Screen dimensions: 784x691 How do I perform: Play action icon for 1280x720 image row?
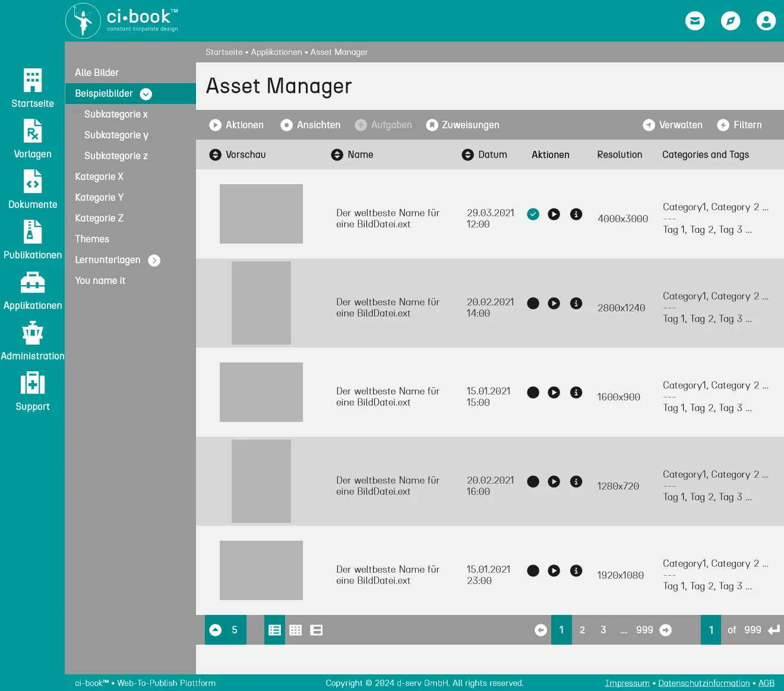[554, 481]
